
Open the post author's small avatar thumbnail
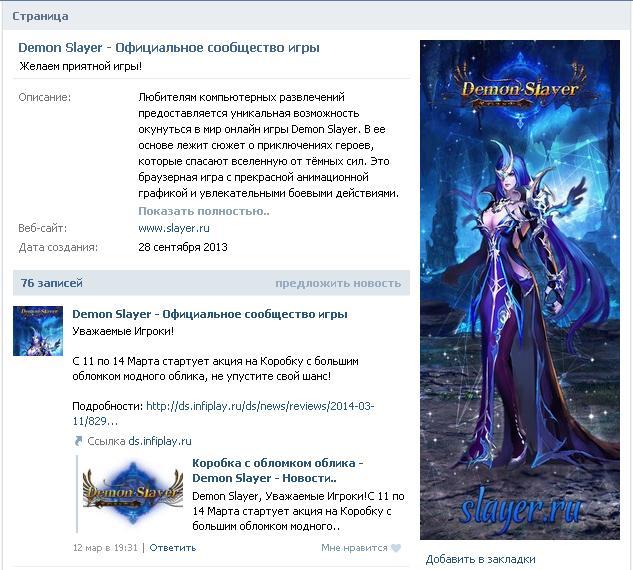tap(38, 331)
